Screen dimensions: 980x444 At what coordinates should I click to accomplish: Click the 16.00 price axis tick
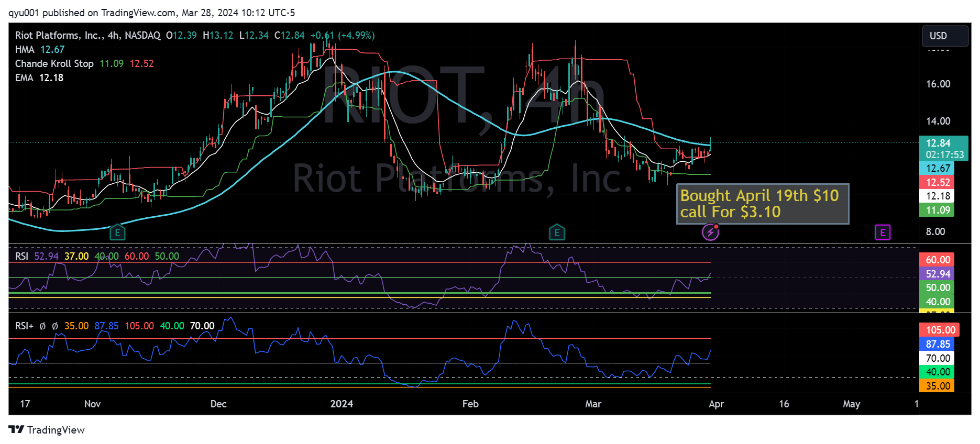[938, 84]
